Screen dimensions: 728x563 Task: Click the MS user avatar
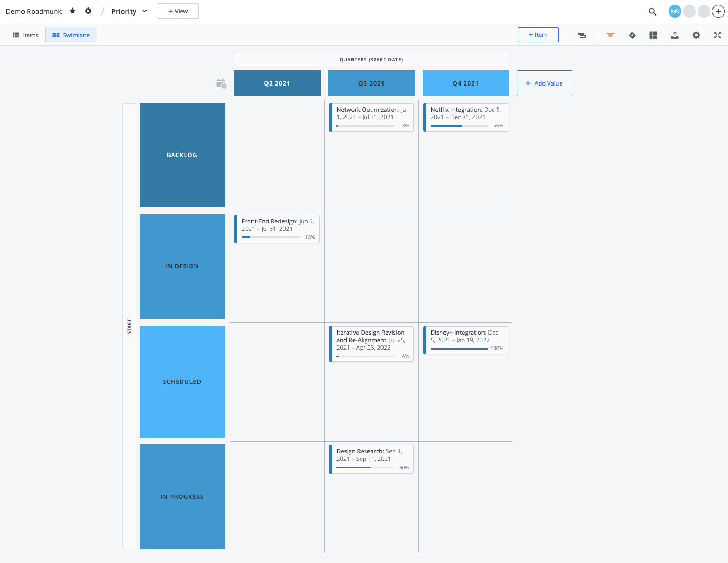(x=675, y=11)
